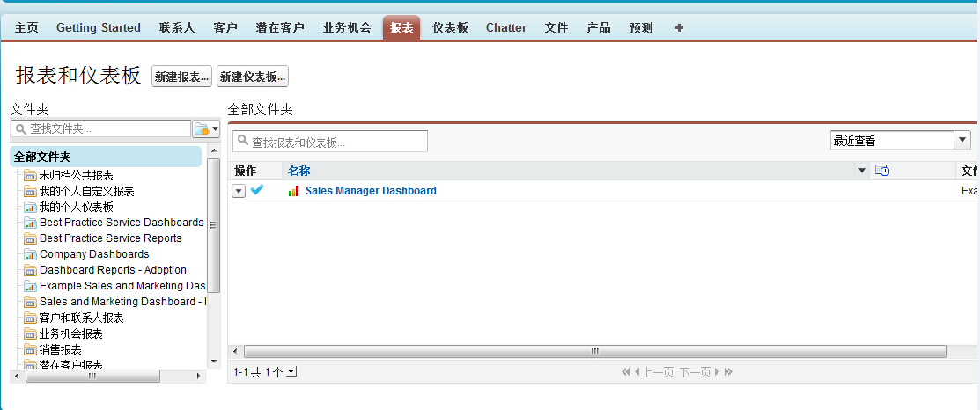Select the Dashboard Reports - Adoption folder
980x410 pixels.
point(113,270)
